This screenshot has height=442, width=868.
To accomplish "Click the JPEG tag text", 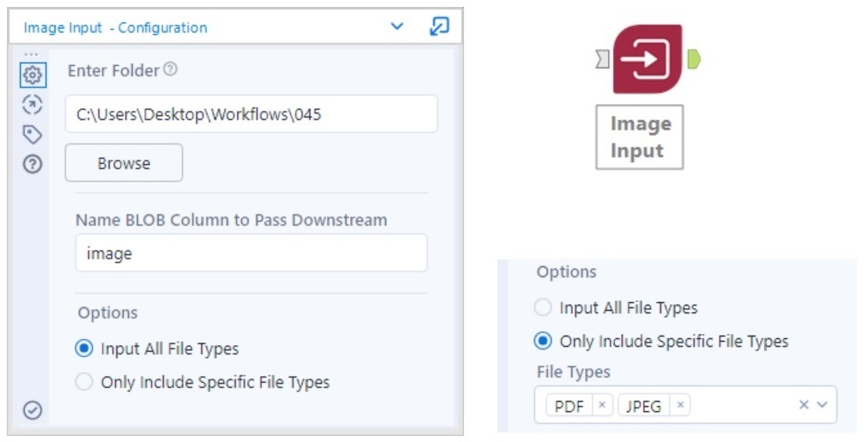I will click(643, 406).
